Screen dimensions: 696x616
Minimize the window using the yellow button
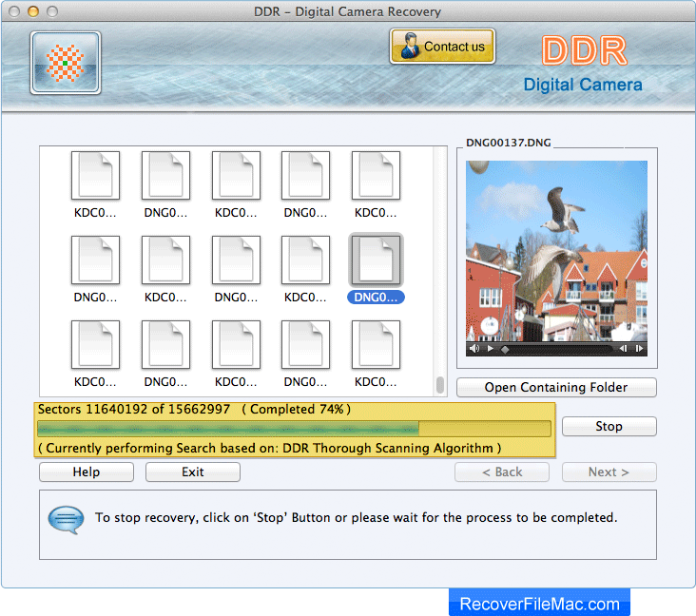33,11
